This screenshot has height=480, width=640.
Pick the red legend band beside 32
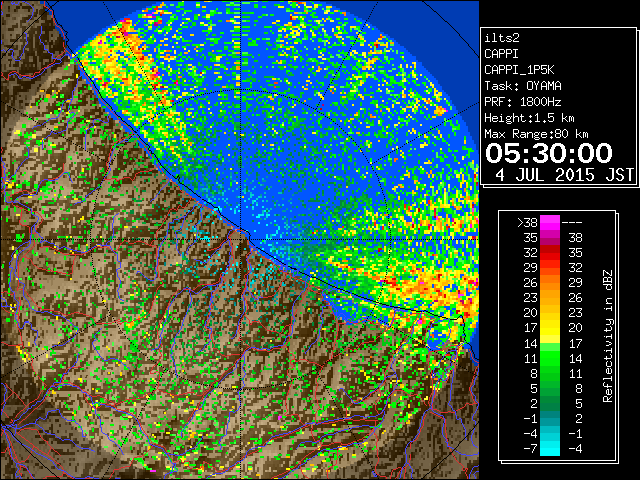click(x=550, y=253)
